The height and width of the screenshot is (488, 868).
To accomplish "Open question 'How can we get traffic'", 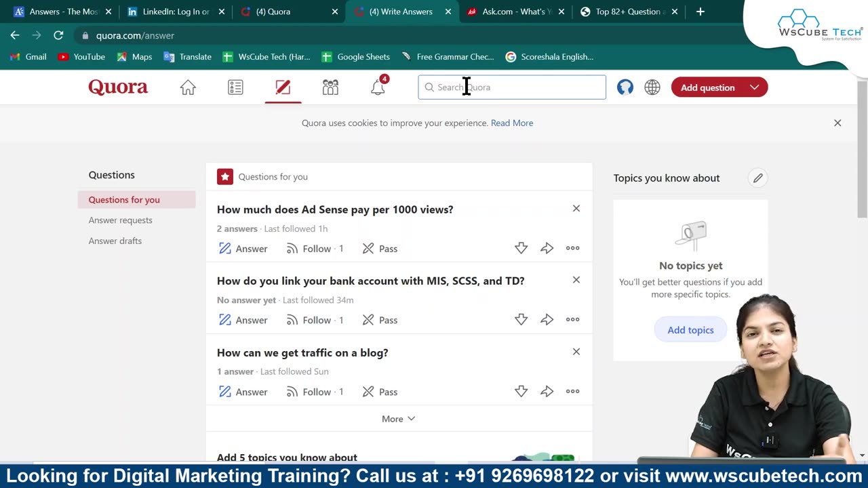I will click(x=302, y=352).
